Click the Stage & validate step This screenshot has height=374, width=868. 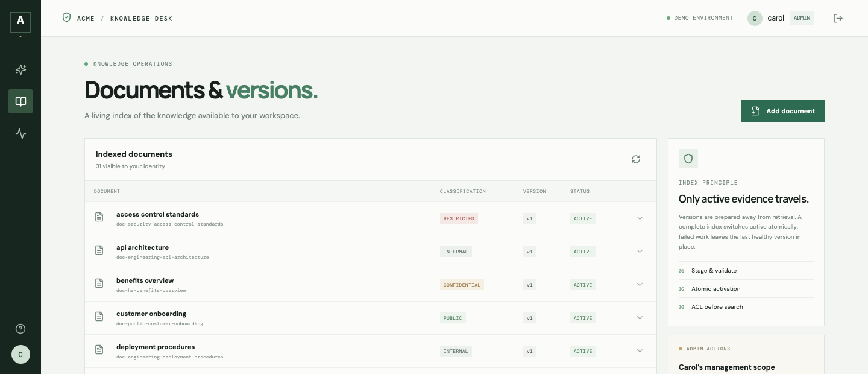pyautogui.click(x=714, y=271)
